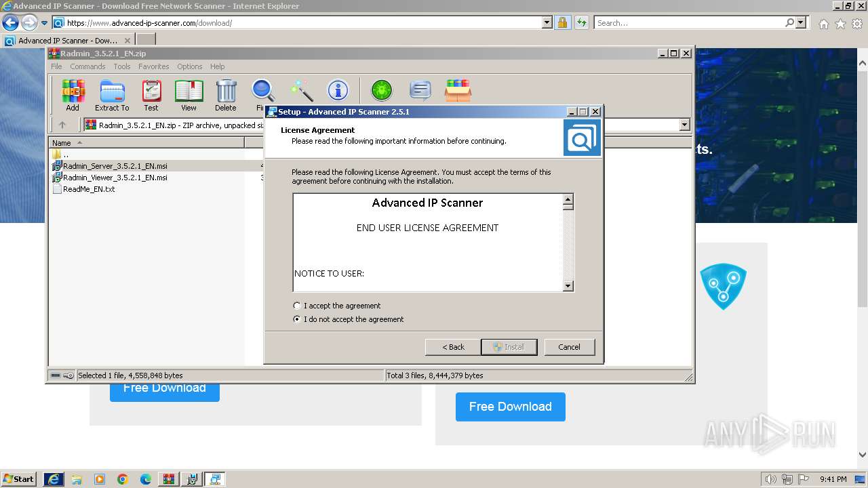Select 'I accept the agreement' option
868x488 pixels.
point(337,306)
